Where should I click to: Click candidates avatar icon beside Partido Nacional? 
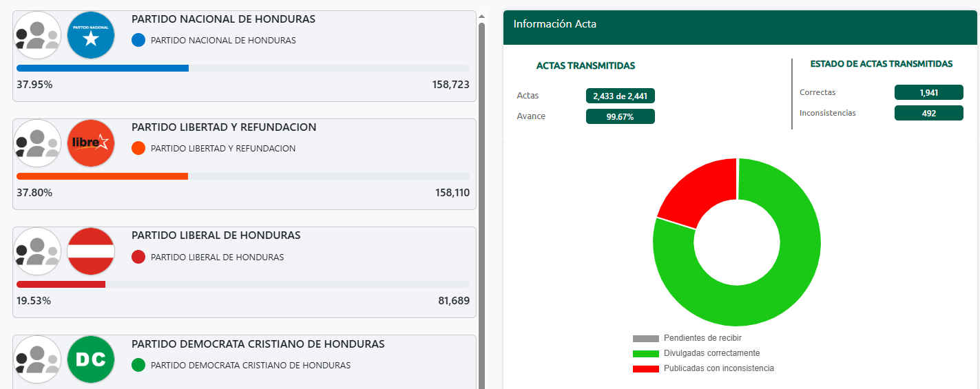38,35
